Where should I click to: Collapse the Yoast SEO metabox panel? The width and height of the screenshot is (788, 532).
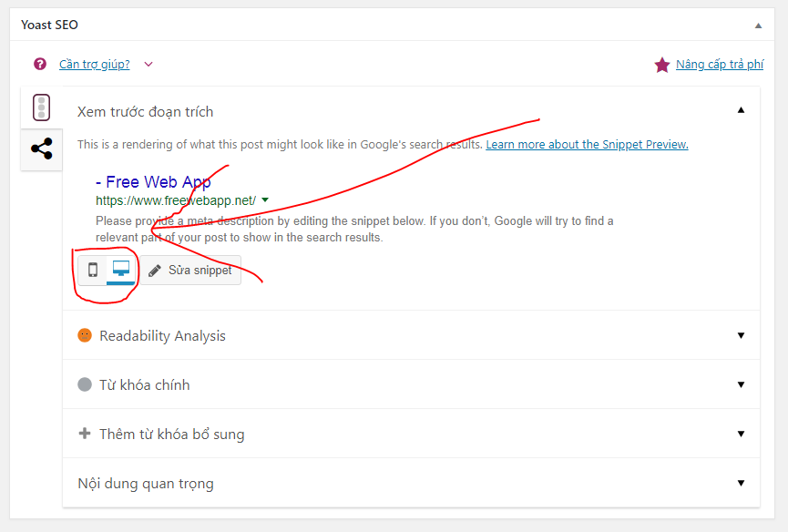click(x=758, y=25)
